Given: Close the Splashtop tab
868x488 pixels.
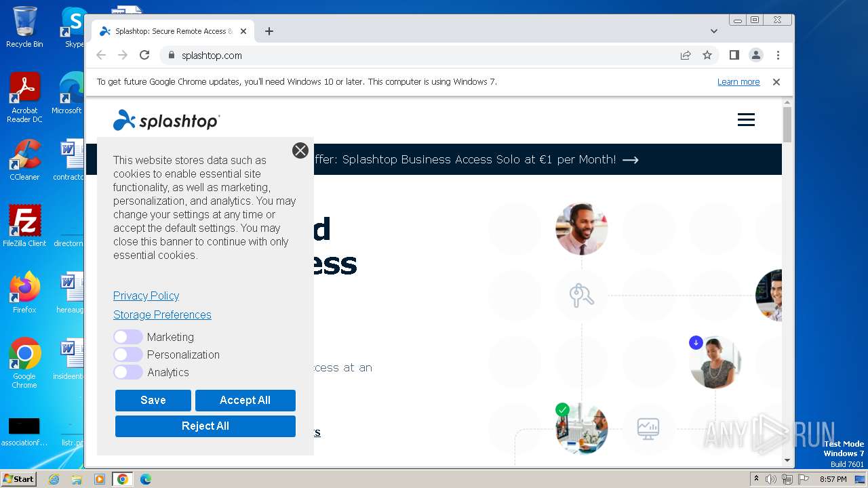Looking at the screenshot, I should [243, 31].
